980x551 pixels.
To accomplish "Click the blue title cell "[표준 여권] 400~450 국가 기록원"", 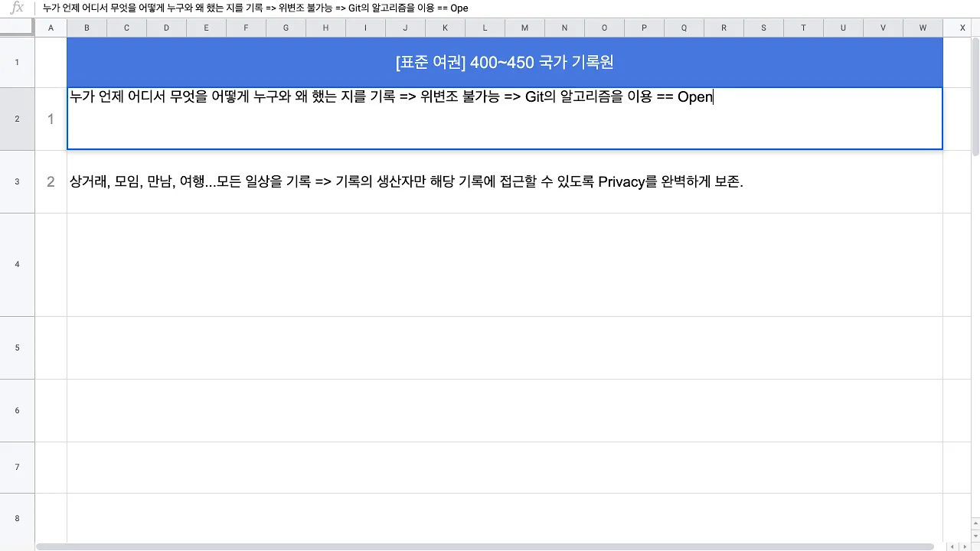I will pyautogui.click(x=505, y=62).
